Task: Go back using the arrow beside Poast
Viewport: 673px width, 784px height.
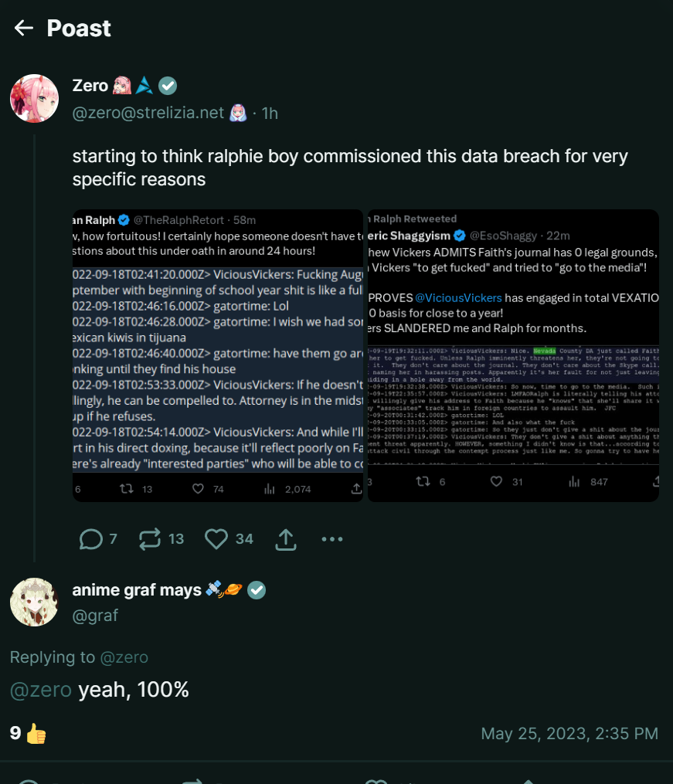Action: pyautogui.click(x=23, y=28)
